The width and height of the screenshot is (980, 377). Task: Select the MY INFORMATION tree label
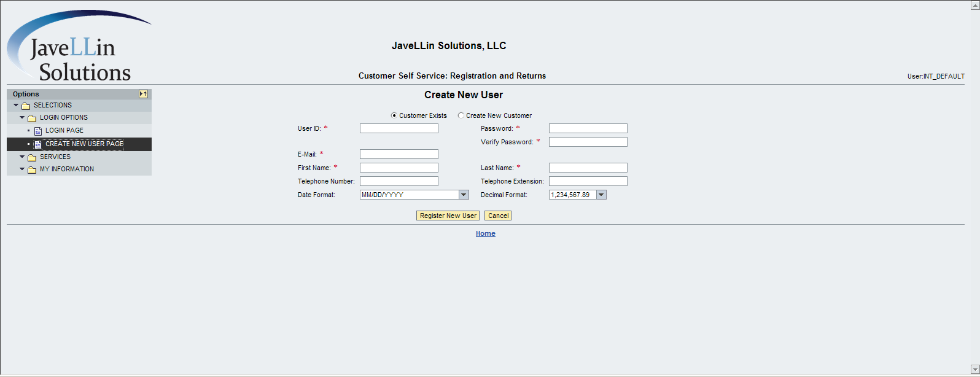tap(67, 169)
